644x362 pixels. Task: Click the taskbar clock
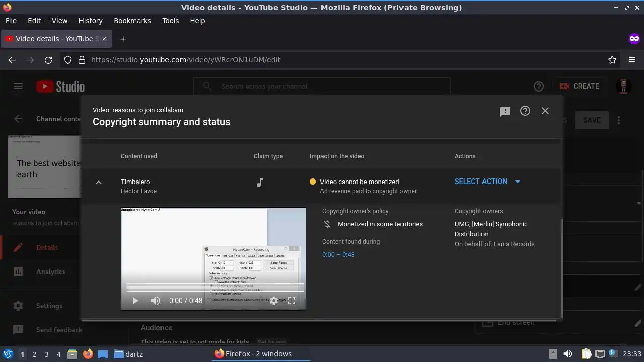click(x=632, y=354)
